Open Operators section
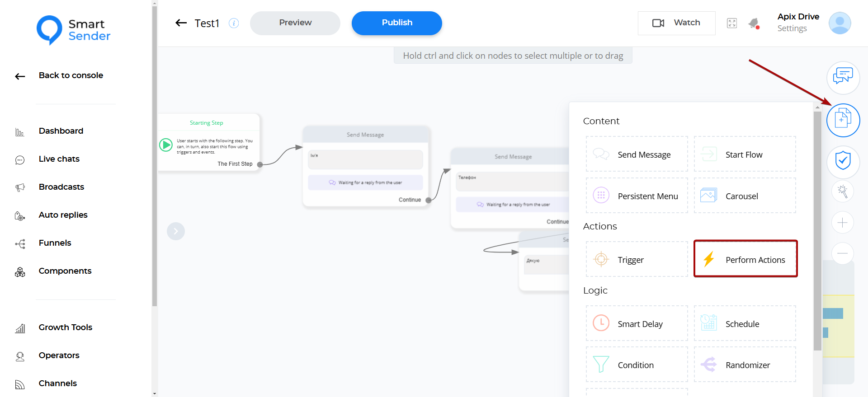Screen dimensions: 868x397 [59, 355]
